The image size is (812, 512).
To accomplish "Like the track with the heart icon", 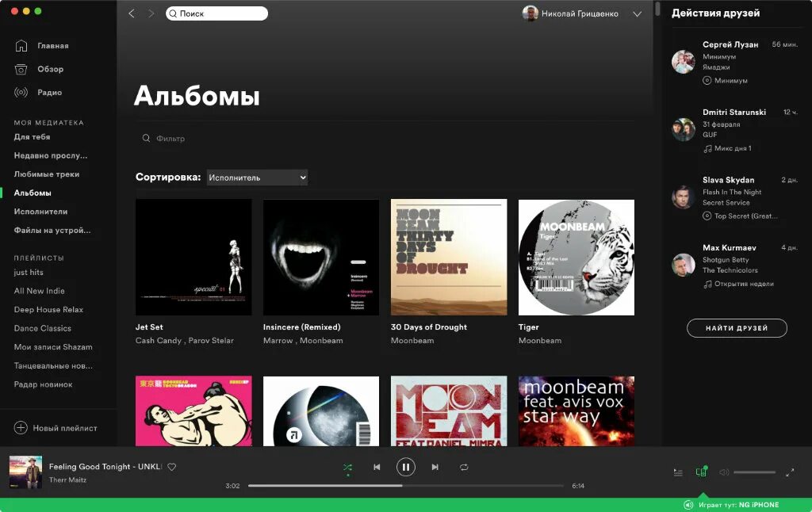I will 172,467.
